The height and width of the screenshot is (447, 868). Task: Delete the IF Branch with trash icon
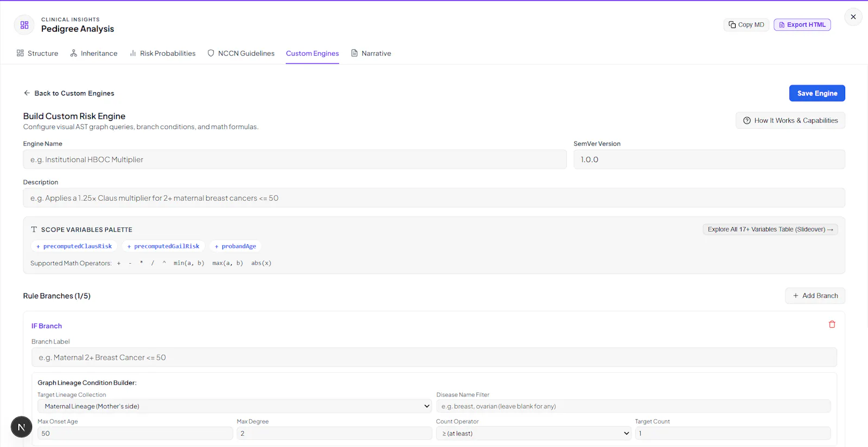point(832,324)
